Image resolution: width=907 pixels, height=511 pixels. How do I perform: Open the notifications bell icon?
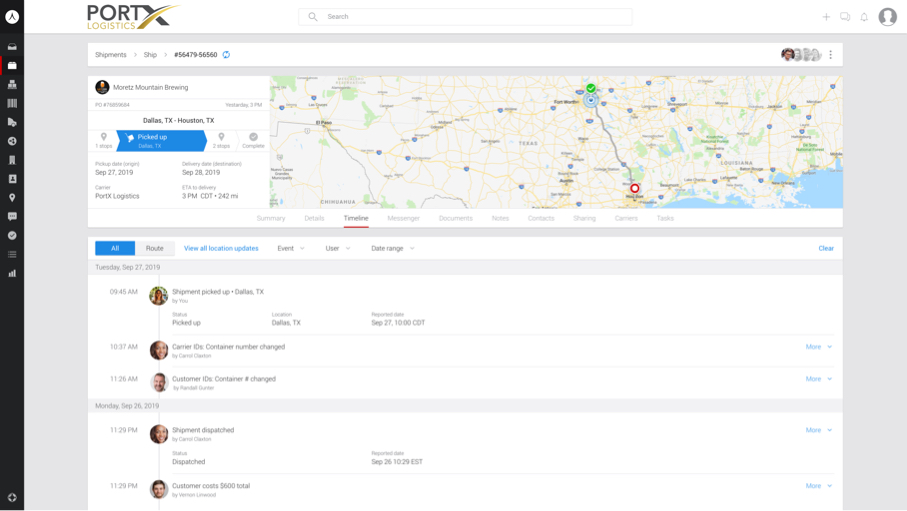click(x=864, y=17)
